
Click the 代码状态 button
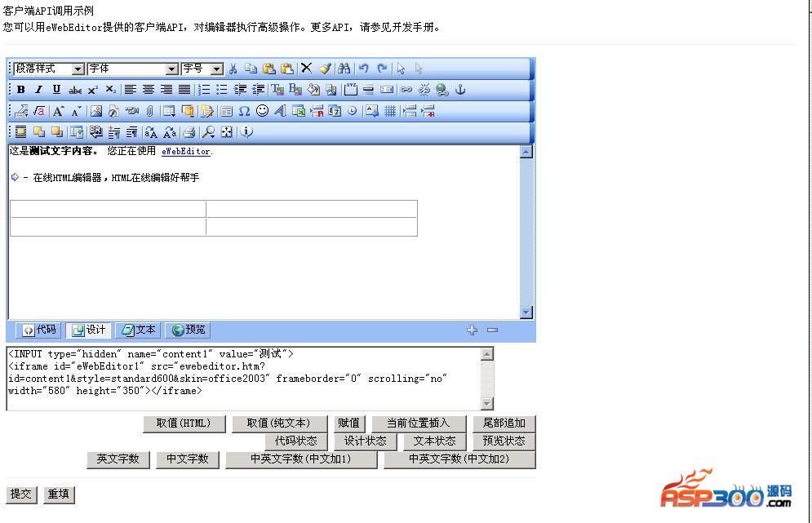[295, 441]
